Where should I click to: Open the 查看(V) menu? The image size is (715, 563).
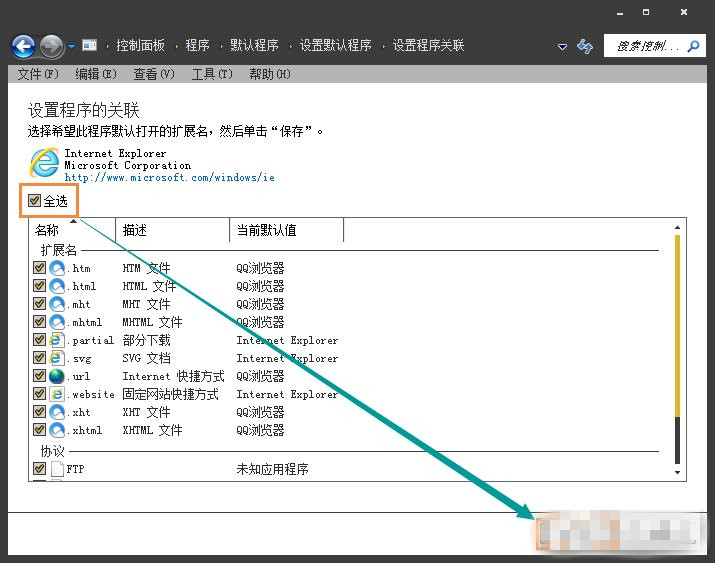(154, 74)
